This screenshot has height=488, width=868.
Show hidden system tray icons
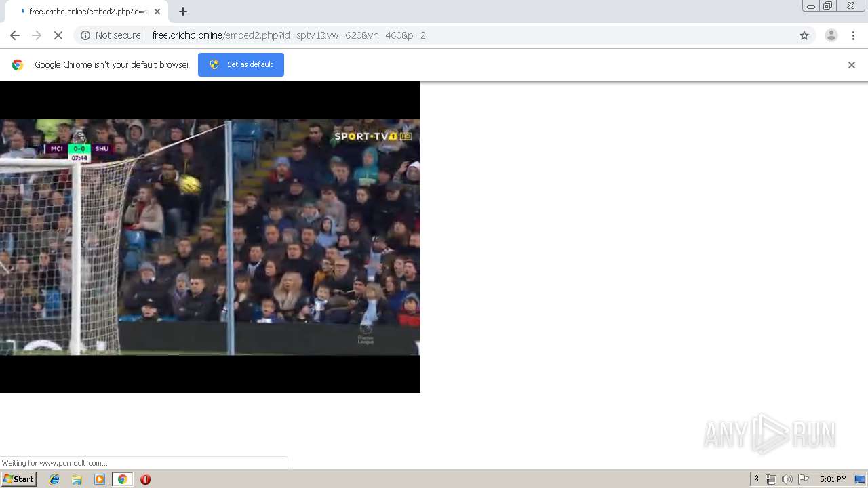pyautogui.click(x=756, y=479)
